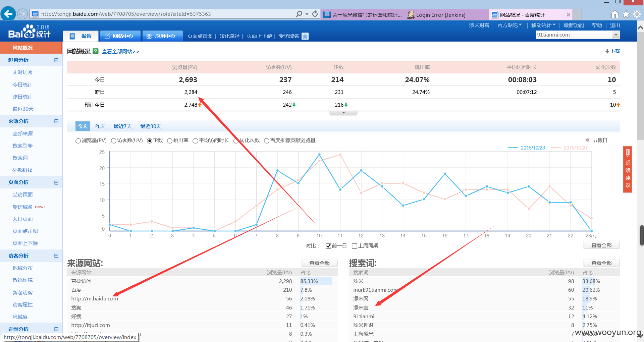Open http://m.baidu.com source row
This screenshot has height=342, width=644.
[203, 299]
